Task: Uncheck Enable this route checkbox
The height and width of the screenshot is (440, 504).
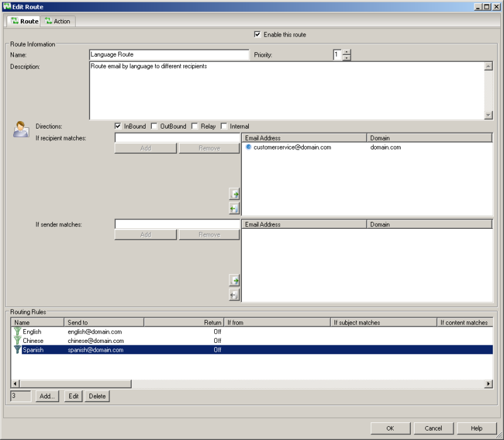Action: (x=257, y=35)
